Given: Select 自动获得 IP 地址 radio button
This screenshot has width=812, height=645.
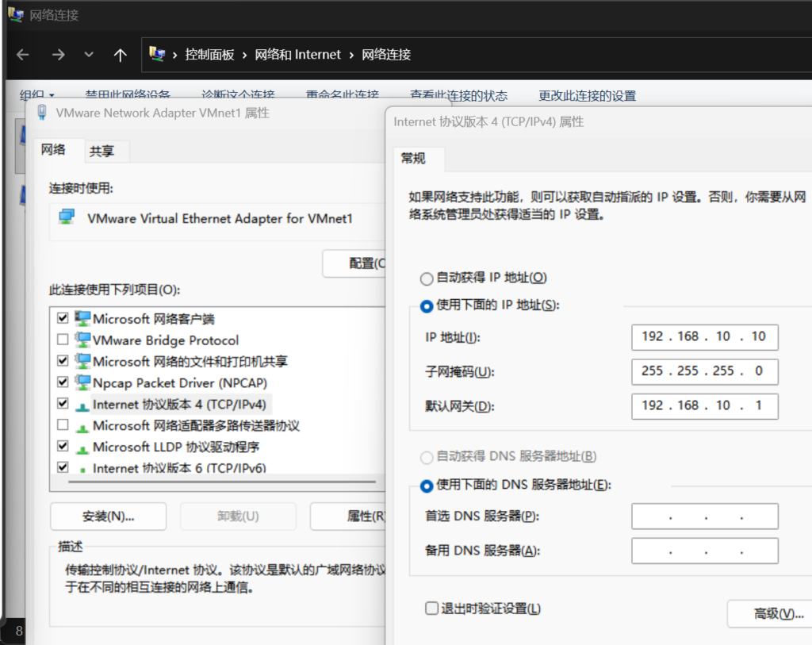Looking at the screenshot, I should [427, 278].
